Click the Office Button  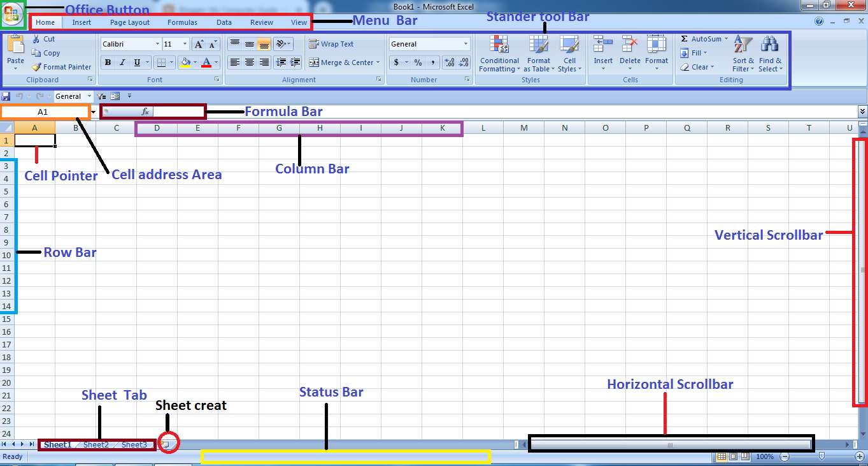12,14
